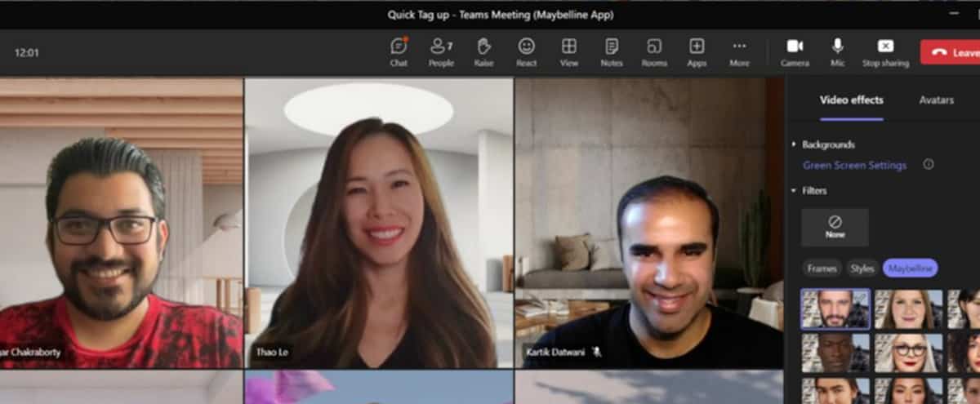Select the Frames filter category

click(822, 268)
